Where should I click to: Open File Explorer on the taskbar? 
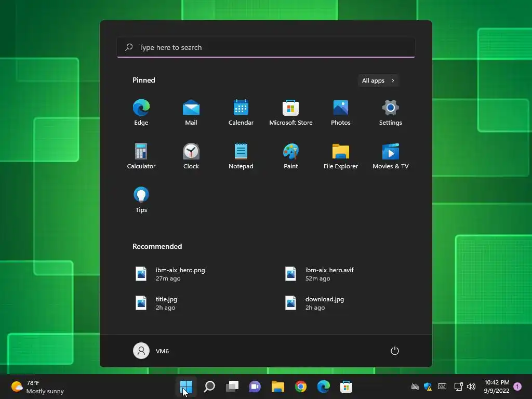pyautogui.click(x=277, y=387)
